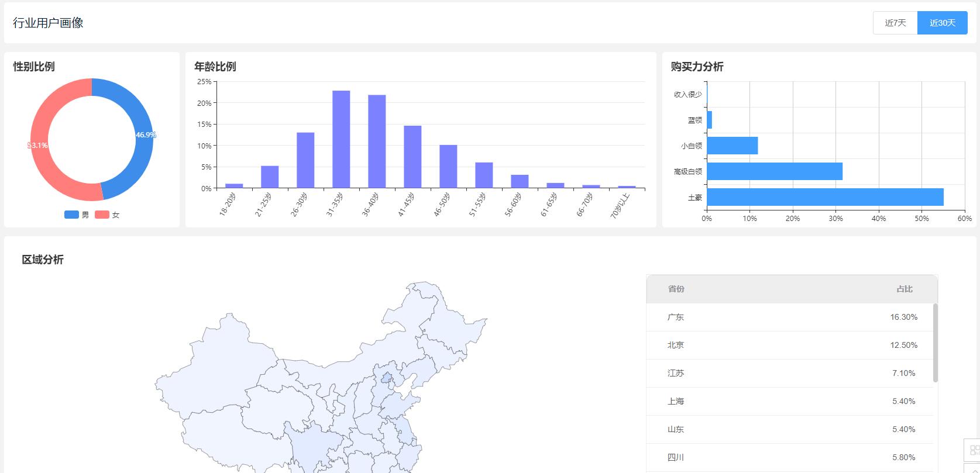The image size is (980, 473).
Task: Select the 广东 province cell
Action: (x=676, y=317)
